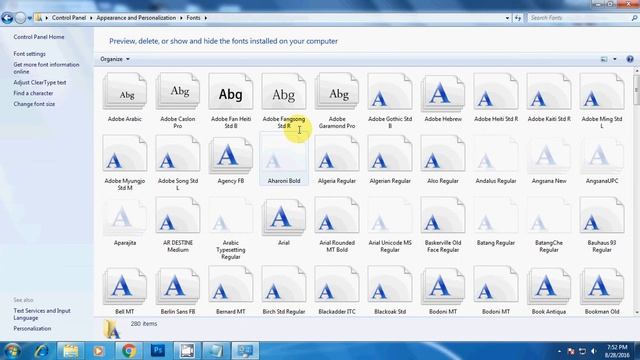Select the Andalus Regular font icon
The width and height of the screenshot is (640, 360).
496,153
